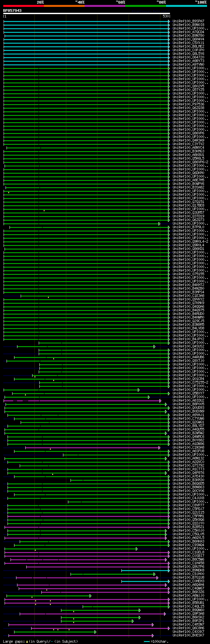The width and height of the screenshot is (210, 644).
Task: Select the UniRef100_Q01CR4 label
Action: tap(188, 379)
